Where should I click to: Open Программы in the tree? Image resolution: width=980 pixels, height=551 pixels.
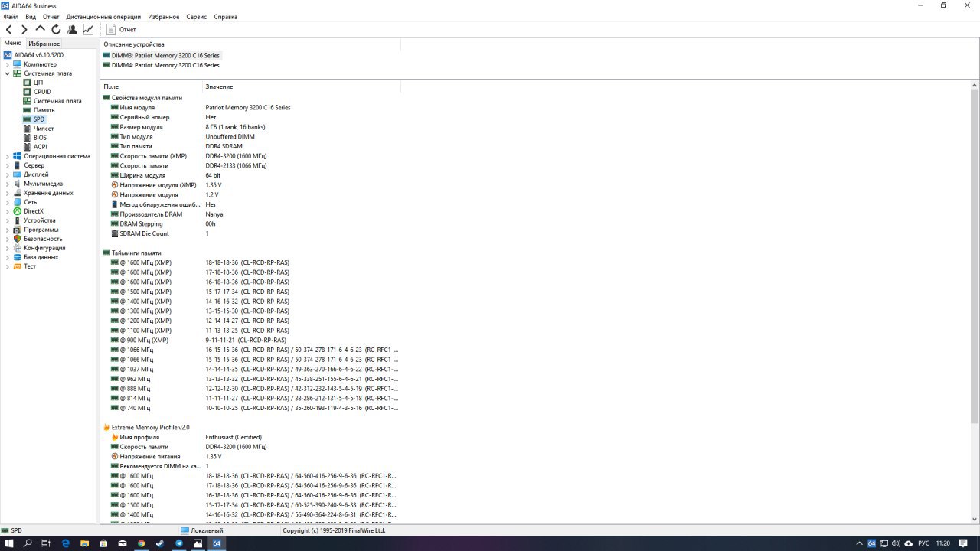pyautogui.click(x=41, y=230)
